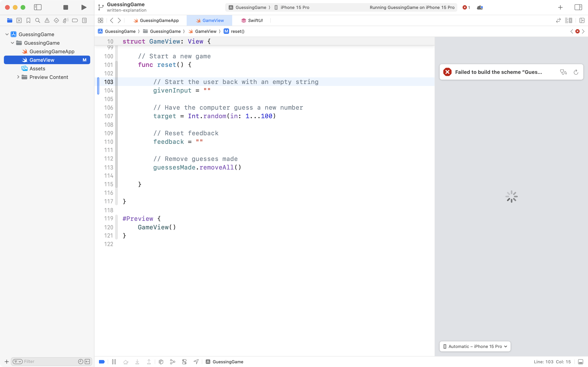Open the Bookmark navigator
Viewport: 588px width, 367px height.
(28, 20)
